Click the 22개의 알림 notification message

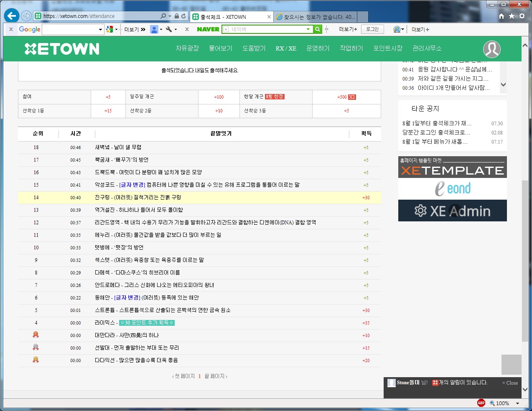pyautogui.click(x=460, y=383)
